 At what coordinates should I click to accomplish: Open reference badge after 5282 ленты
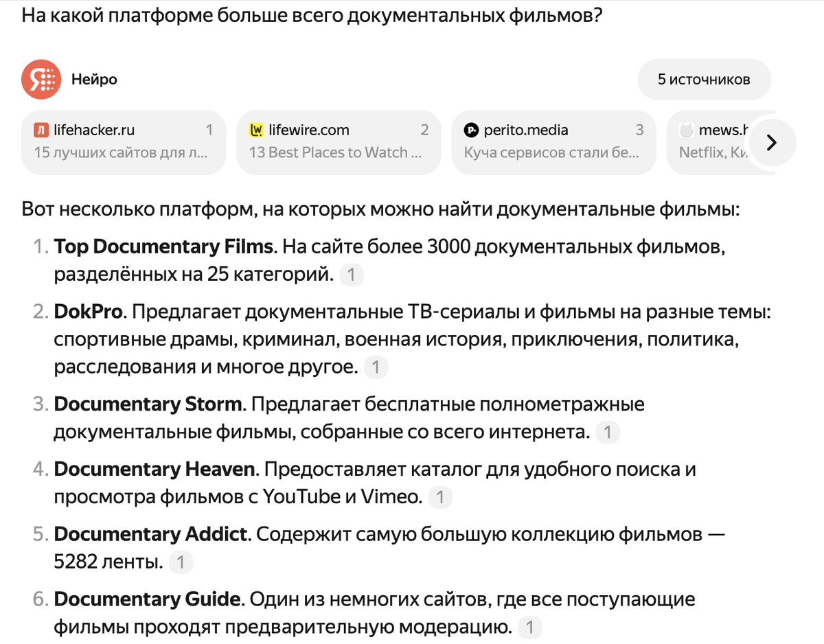pos(181,562)
